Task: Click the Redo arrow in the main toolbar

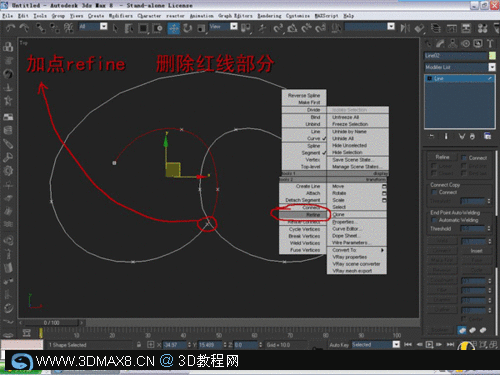Action: [x=24, y=28]
